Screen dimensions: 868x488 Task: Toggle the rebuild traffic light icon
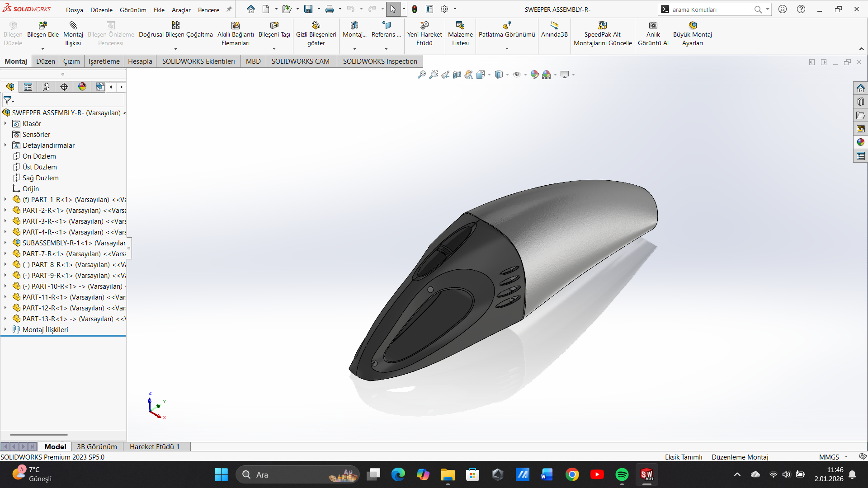click(415, 9)
